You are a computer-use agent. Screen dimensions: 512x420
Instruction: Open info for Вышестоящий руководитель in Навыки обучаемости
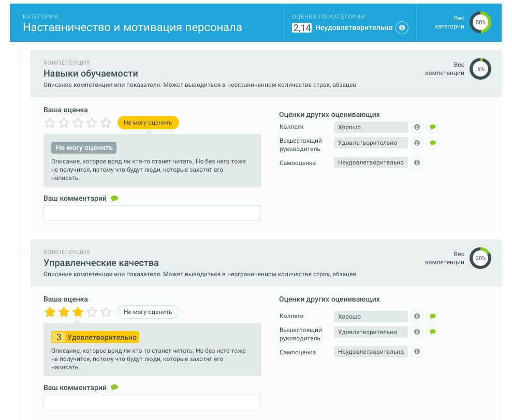click(x=417, y=143)
